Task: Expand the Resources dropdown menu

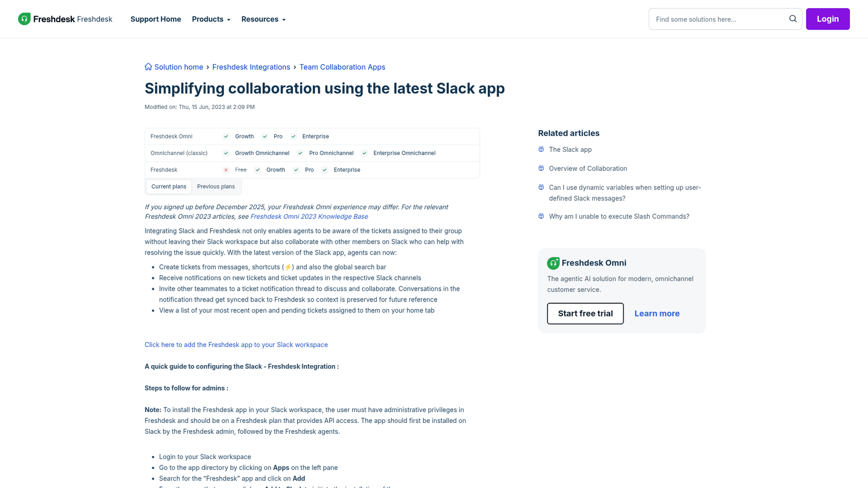Action: pyautogui.click(x=263, y=19)
